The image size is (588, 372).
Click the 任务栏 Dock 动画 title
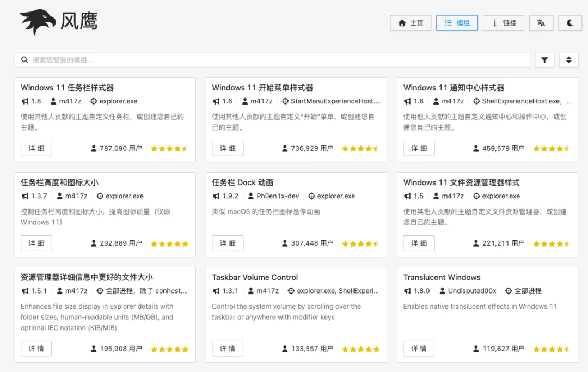[x=243, y=182]
